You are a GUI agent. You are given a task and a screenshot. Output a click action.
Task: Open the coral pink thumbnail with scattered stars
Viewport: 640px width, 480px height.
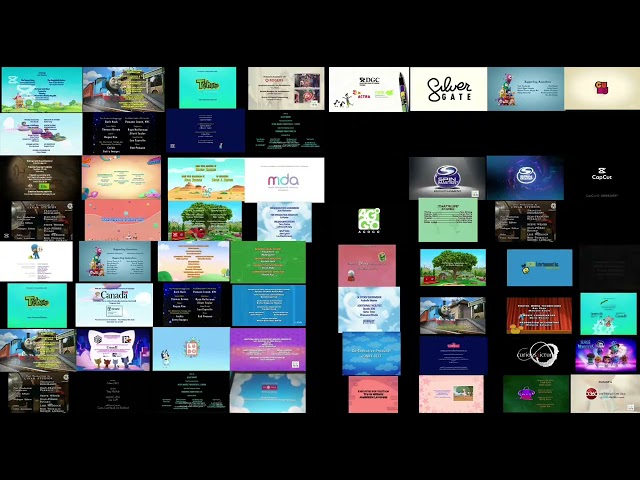[123, 220]
